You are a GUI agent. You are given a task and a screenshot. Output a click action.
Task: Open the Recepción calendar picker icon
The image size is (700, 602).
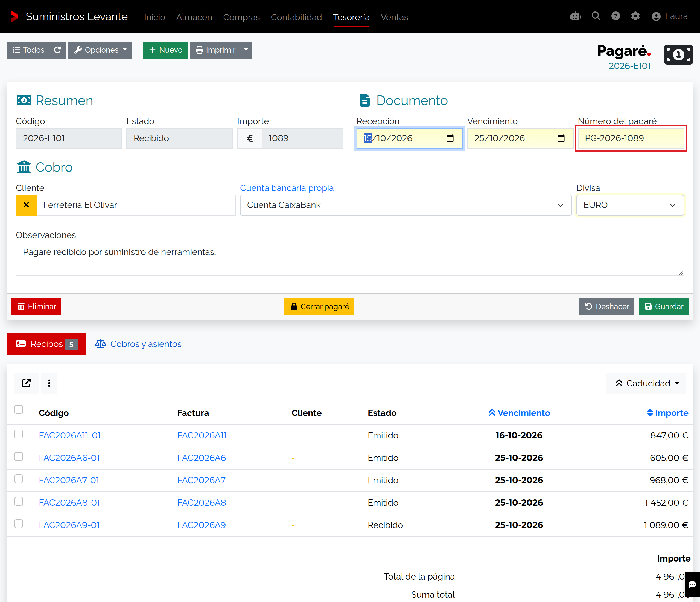[450, 138]
